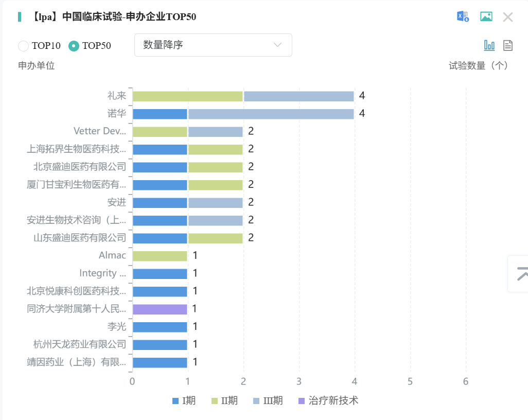Select the TOP50 radio option
The image size is (528, 420).
click(x=74, y=46)
